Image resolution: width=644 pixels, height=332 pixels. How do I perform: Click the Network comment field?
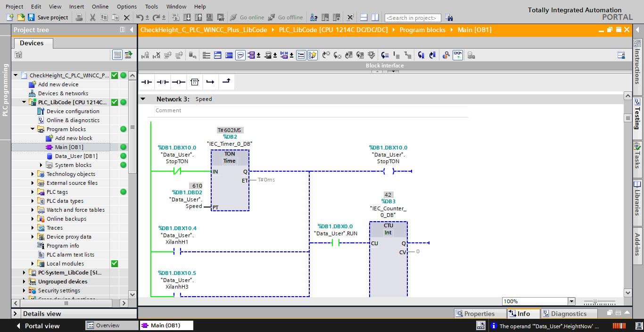pos(311,111)
